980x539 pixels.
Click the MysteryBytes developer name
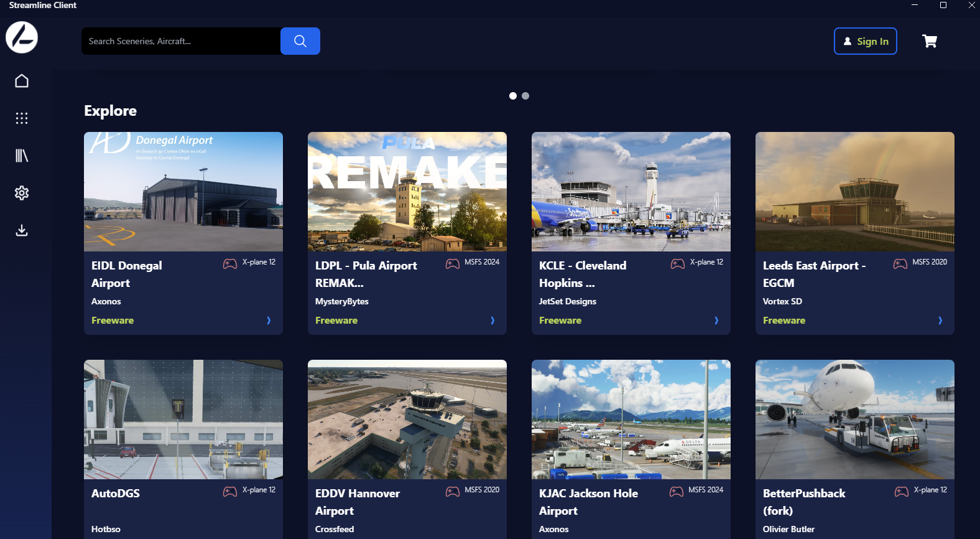click(342, 301)
